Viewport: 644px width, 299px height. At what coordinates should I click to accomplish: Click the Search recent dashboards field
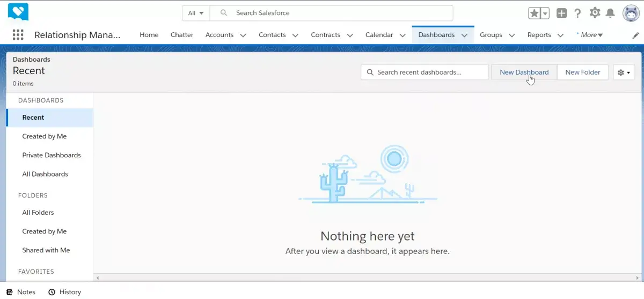click(x=425, y=72)
